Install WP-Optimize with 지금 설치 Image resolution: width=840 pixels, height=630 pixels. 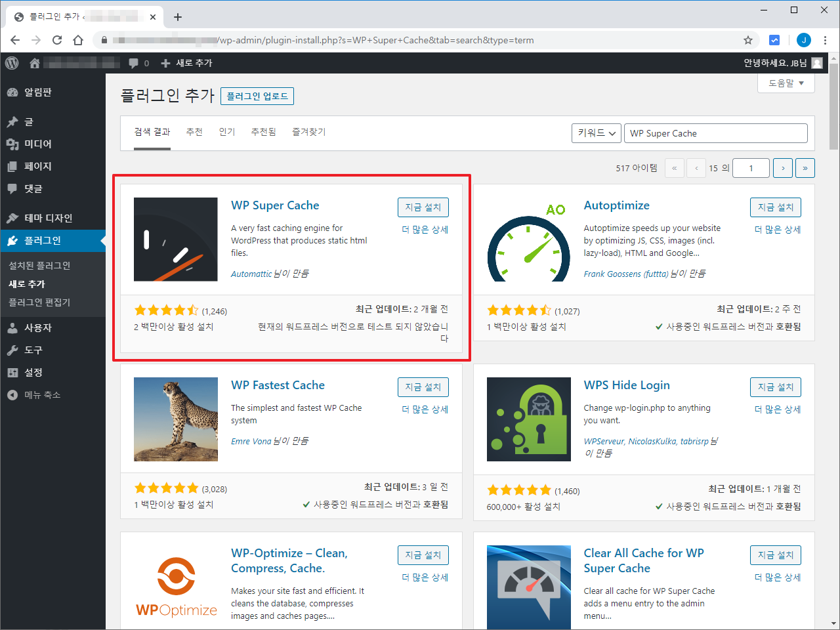pyautogui.click(x=423, y=555)
